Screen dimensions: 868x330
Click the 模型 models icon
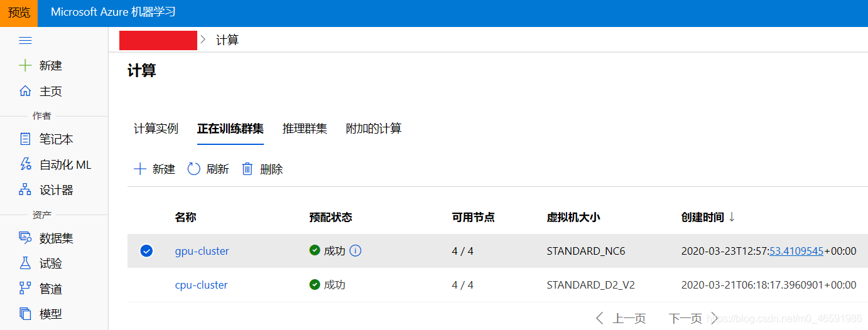[x=25, y=314]
